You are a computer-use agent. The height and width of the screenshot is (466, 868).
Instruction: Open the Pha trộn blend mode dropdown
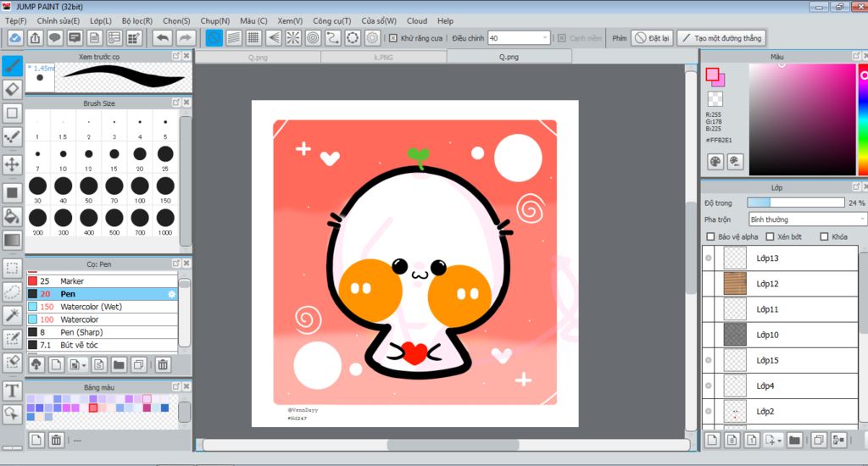point(808,219)
